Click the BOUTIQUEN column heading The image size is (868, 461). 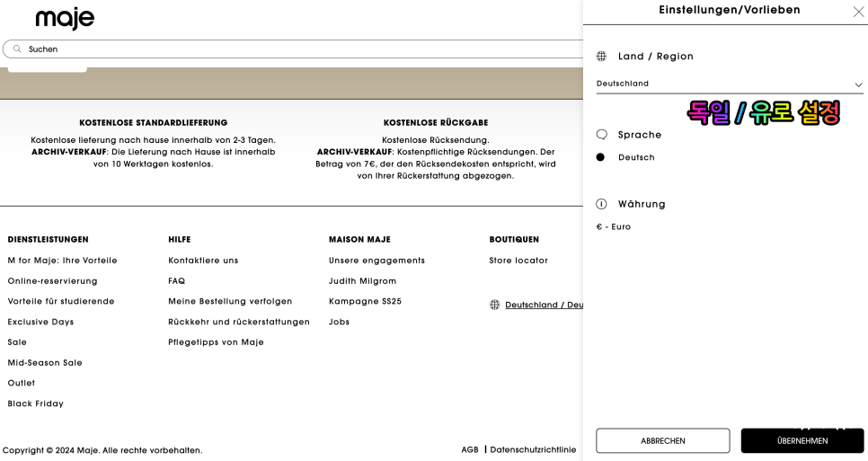click(514, 240)
